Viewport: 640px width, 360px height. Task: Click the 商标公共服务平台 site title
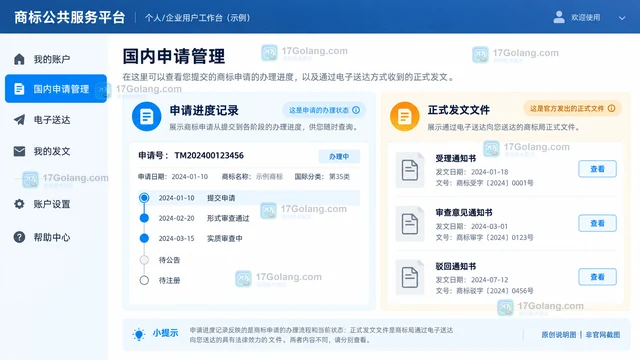coord(69,18)
